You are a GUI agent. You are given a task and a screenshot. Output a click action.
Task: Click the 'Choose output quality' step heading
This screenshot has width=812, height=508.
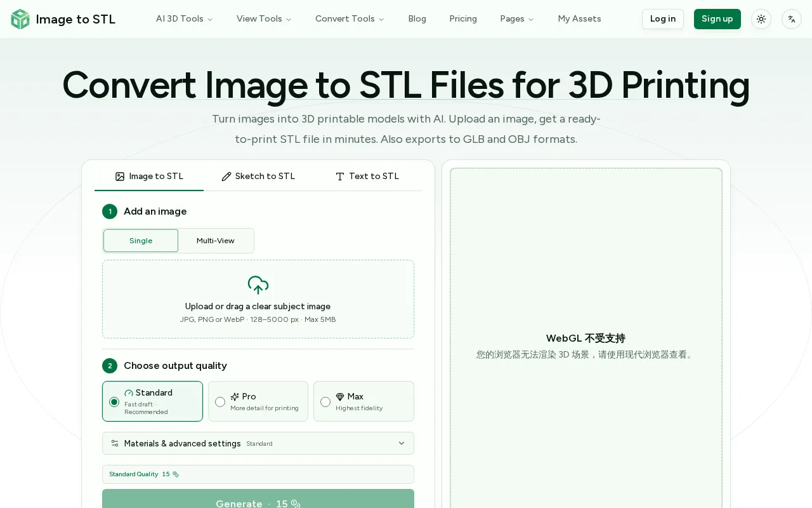click(175, 366)
